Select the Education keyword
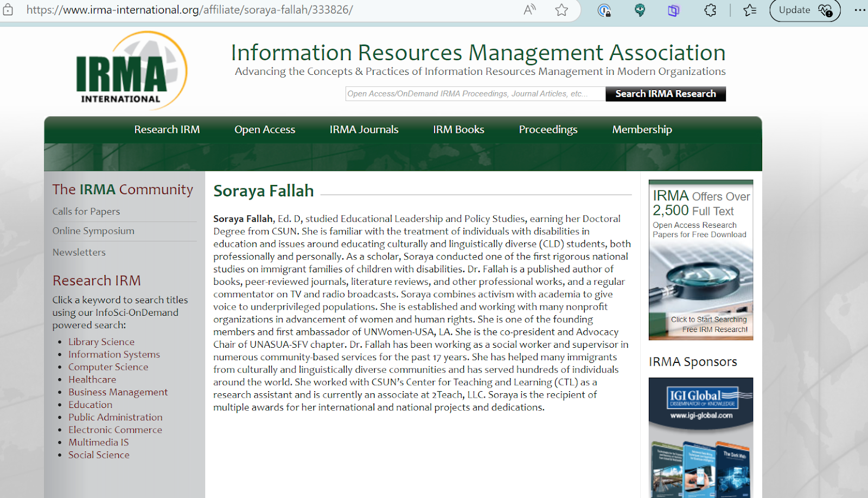Image resolution: width=868 pixels, height=498 pixels. click(90, 405)
